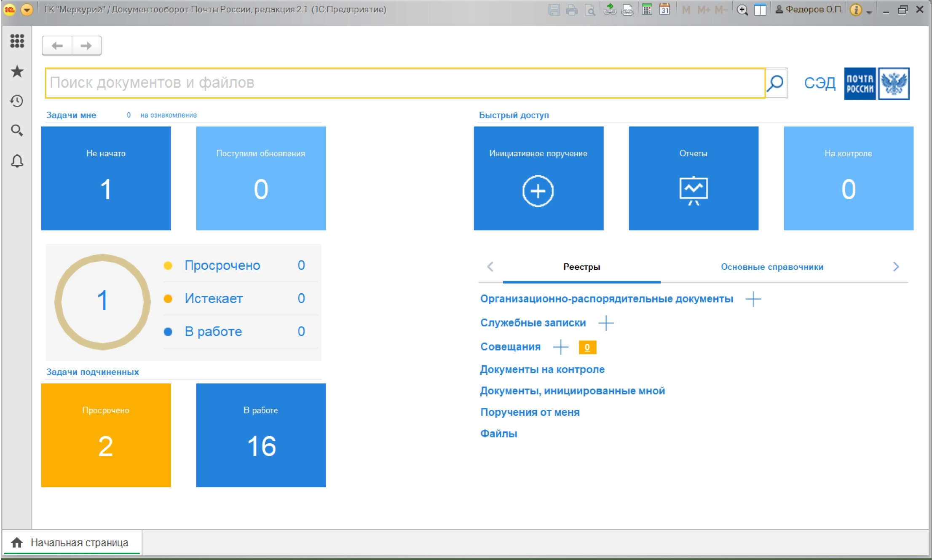Switch to Основные справочники tab

771,267
